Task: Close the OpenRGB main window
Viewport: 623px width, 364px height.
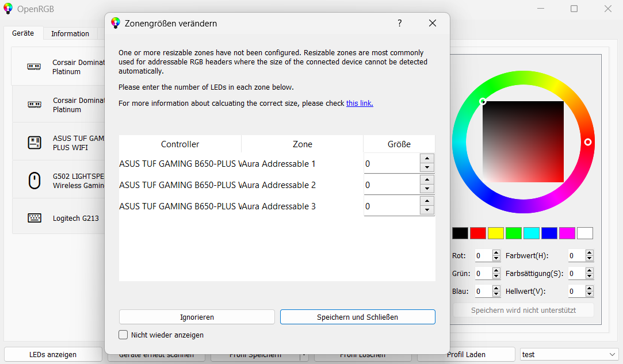Action: tap(608, 9)
